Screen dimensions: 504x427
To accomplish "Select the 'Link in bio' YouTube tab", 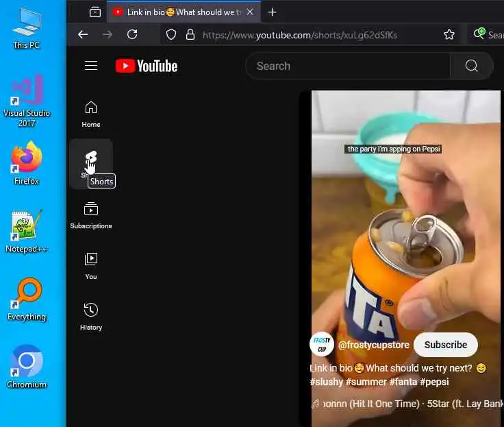I will click(184, 12).
